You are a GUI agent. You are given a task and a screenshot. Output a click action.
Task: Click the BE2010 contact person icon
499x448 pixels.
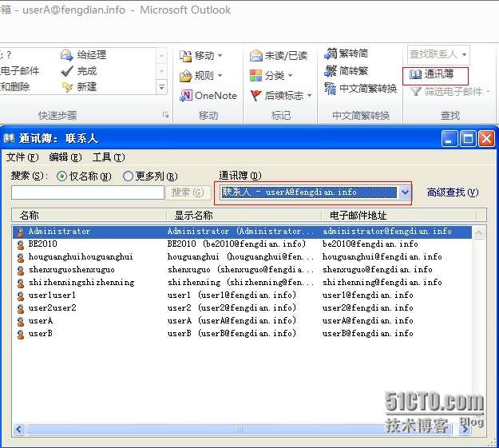point(21,245)
